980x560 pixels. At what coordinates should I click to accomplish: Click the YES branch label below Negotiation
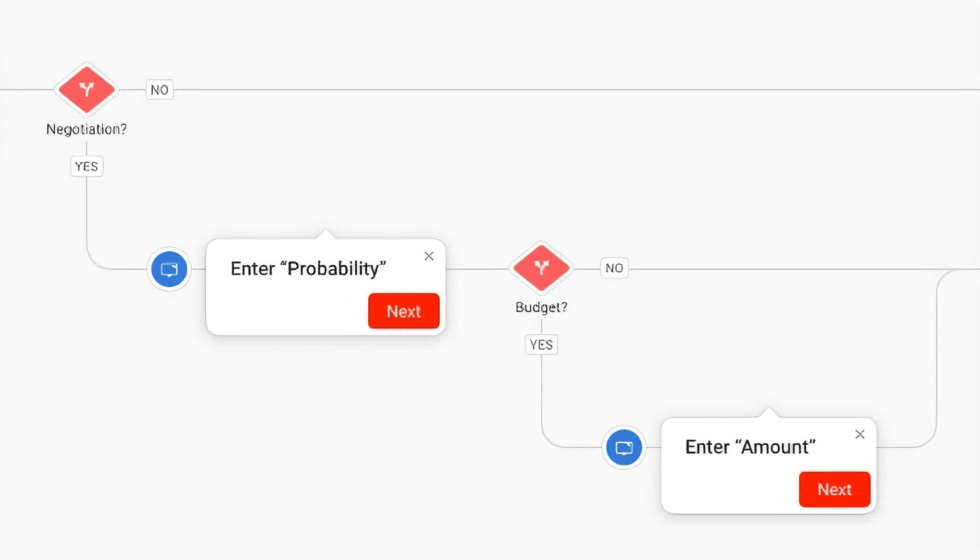pos(87,166)
